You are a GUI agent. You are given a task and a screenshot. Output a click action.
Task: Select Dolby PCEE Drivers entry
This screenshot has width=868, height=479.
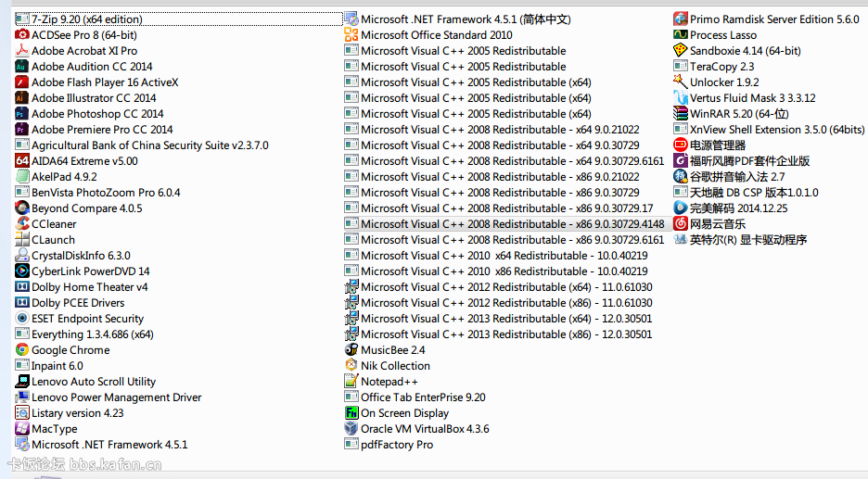(70, 303)
